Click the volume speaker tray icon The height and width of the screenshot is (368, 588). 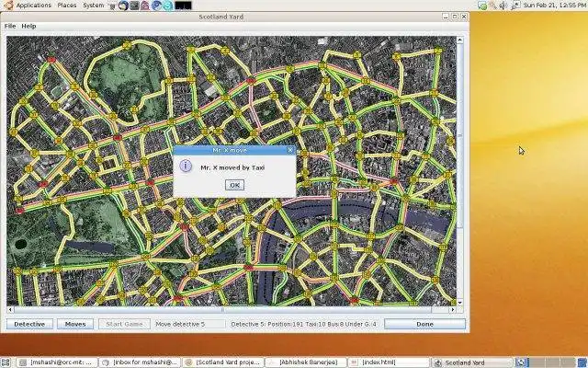[503, 6]
